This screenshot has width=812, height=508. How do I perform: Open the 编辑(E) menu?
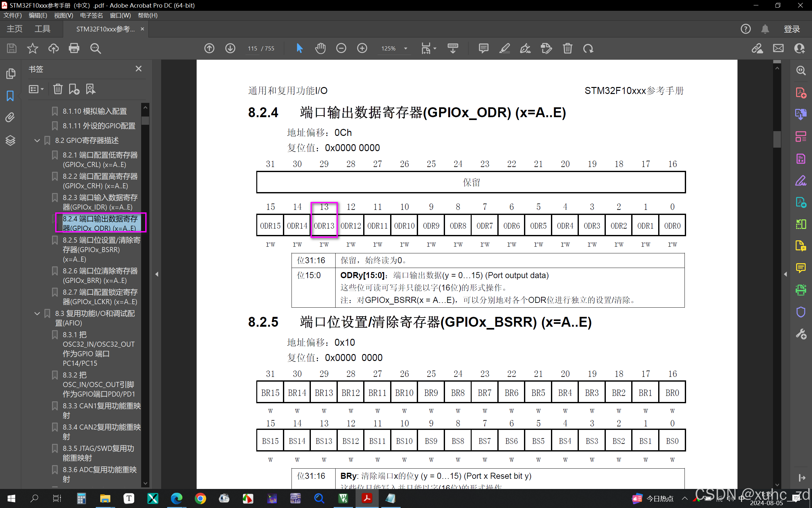38,16
